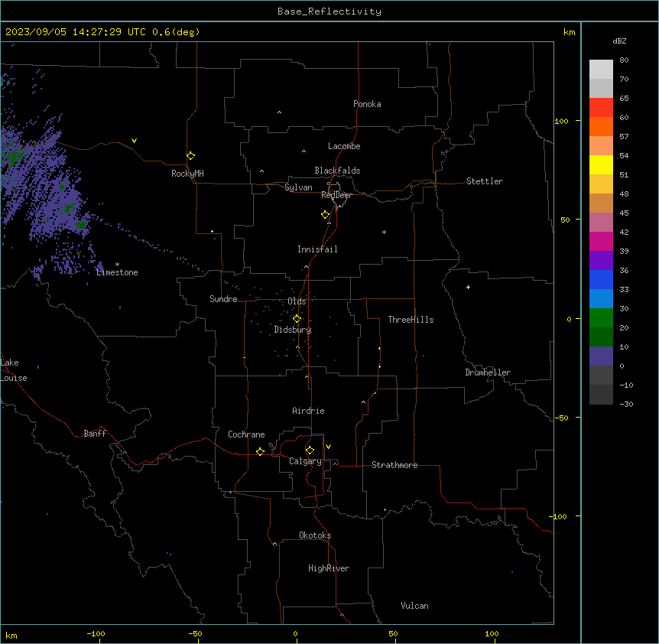Pick the magenta 42-39 dBZ legend swatch

pos(601,241)
